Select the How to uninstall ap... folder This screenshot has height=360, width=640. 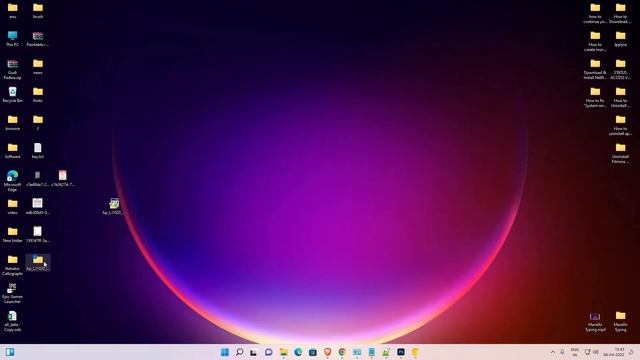[x=620, y=125]
